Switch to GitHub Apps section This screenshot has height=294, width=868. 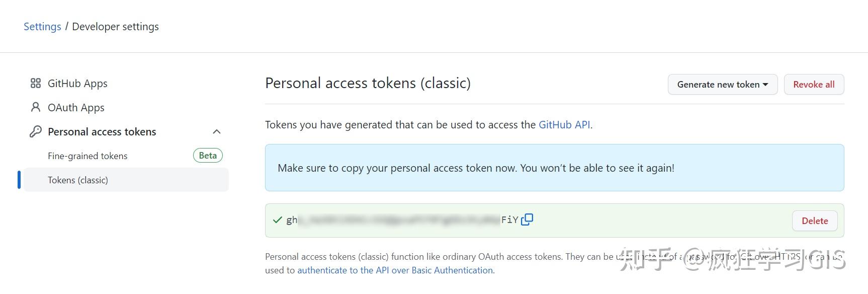tap(77, 83)
